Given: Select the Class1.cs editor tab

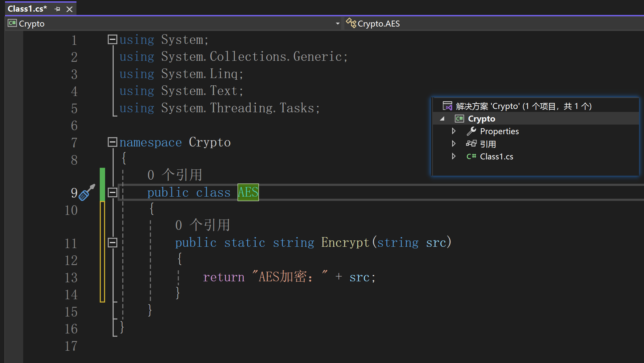Looking at the screenshot, I should 27,9.
